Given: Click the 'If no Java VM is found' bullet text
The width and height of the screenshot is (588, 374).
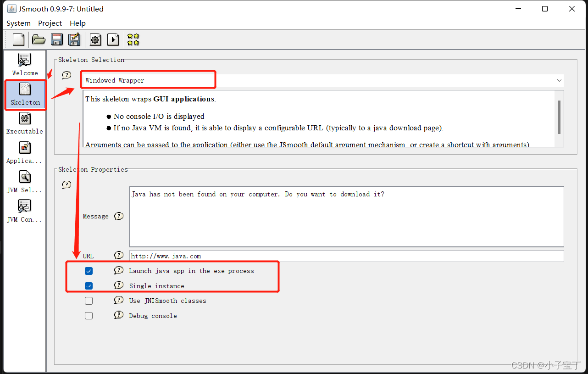Looking at the screenshot, I should (278, 128).
